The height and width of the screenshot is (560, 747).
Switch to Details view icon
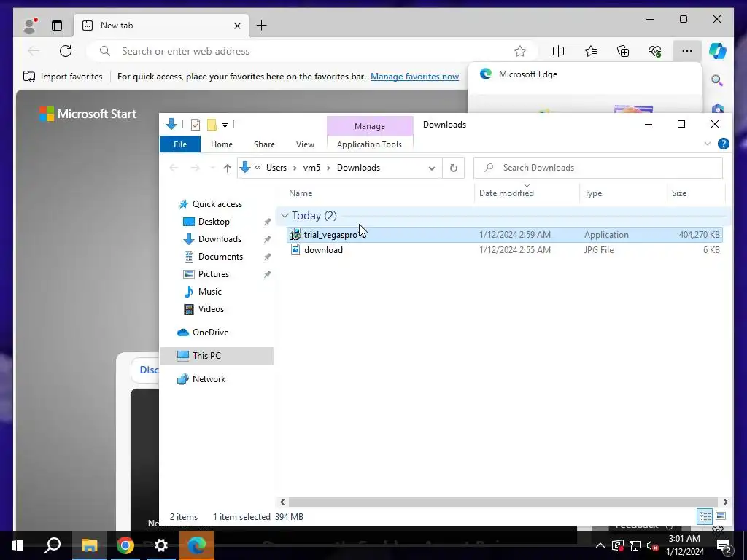[705, 516]
